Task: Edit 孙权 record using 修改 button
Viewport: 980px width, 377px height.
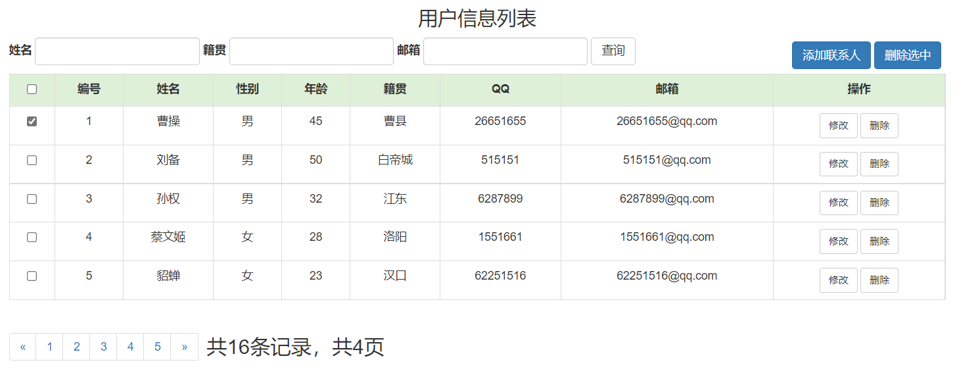Action: point(838,203)
